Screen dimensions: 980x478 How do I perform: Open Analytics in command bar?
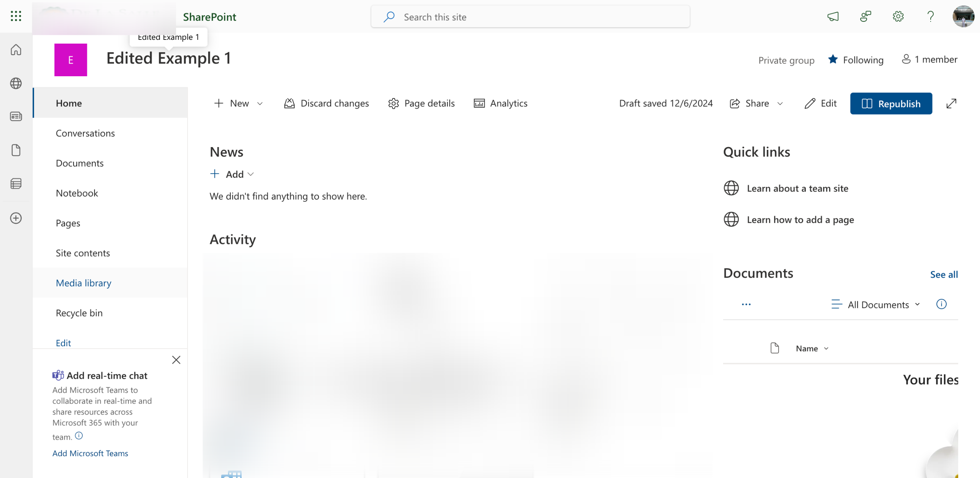click(500, 103)
